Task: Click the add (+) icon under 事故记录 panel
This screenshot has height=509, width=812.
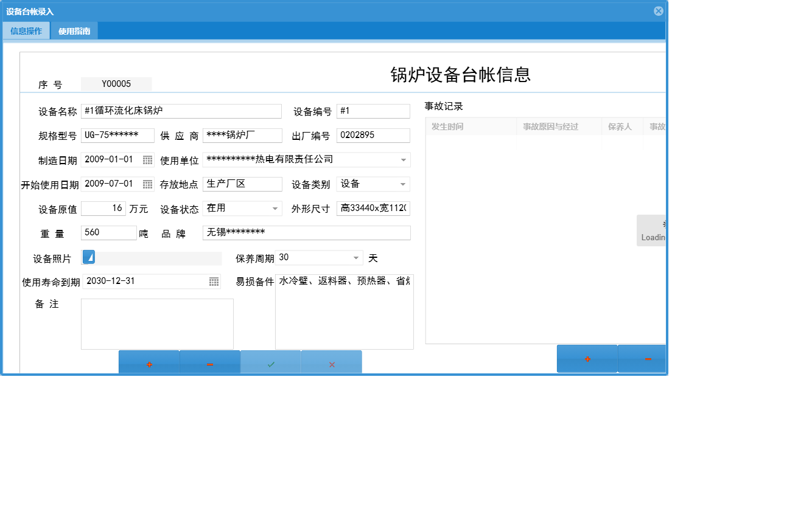Action: point(586,358)
